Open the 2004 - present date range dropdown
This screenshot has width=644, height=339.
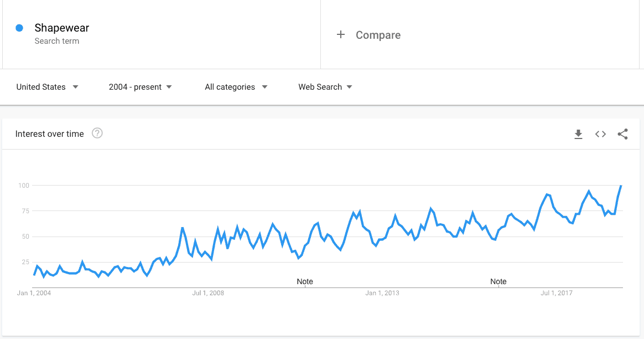pos(140,87)
